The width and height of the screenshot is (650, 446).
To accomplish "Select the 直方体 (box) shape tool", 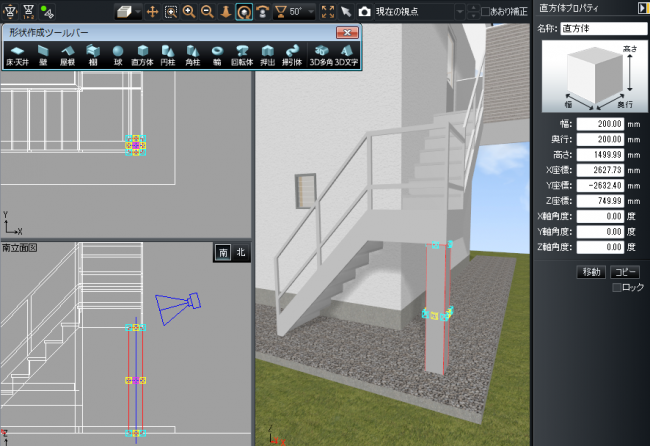I will point(141,55).
